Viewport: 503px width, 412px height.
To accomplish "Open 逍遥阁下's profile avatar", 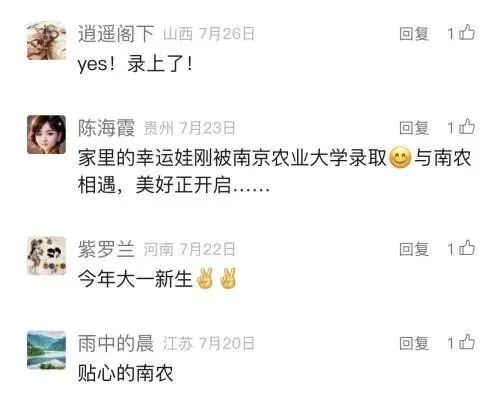I will coord(46,41).
